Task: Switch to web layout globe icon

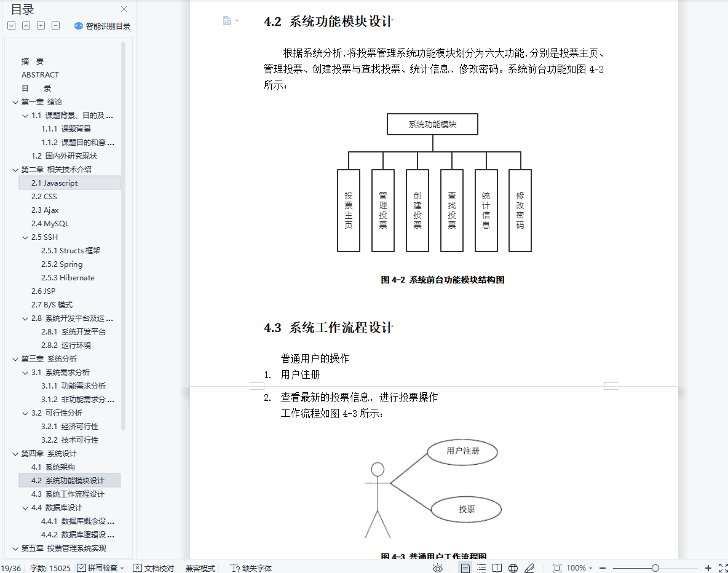Action: pyautogui.click(x=513, y=568)
